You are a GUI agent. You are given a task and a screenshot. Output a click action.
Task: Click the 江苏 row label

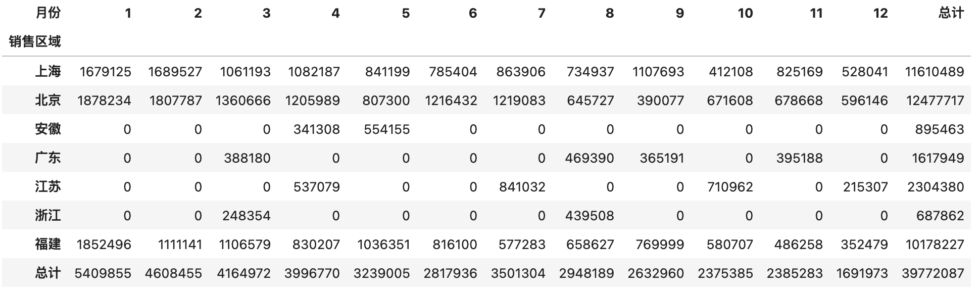pos(48,187)
